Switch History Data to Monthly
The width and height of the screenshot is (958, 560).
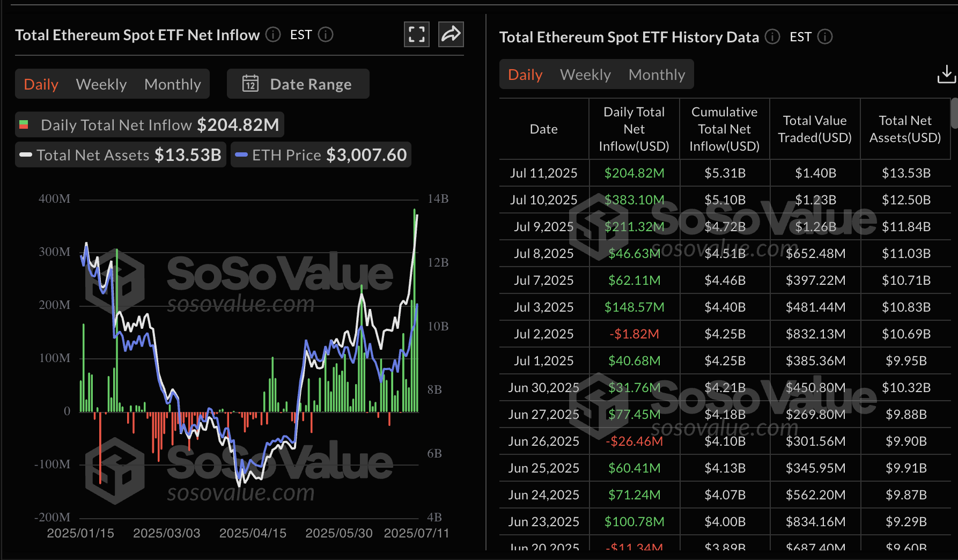pyautogui.click(x=657, y=75)
